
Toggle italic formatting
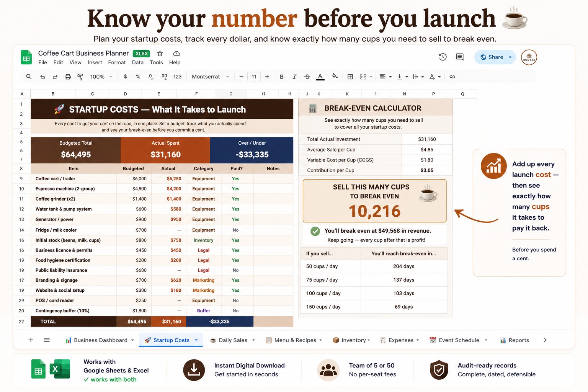[x=294, y=77]
